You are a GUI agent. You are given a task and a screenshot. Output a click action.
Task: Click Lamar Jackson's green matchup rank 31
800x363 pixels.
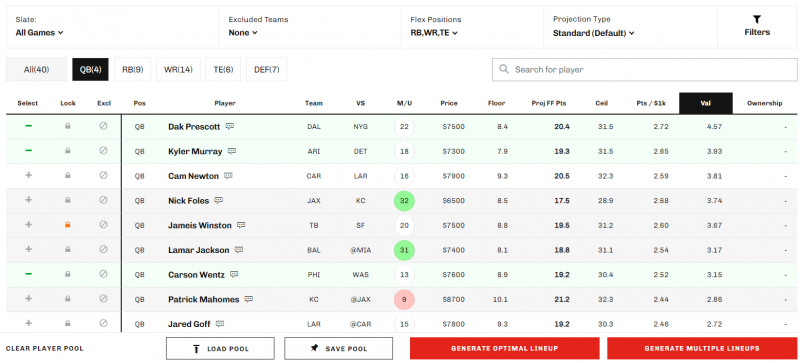coord(404,250)
